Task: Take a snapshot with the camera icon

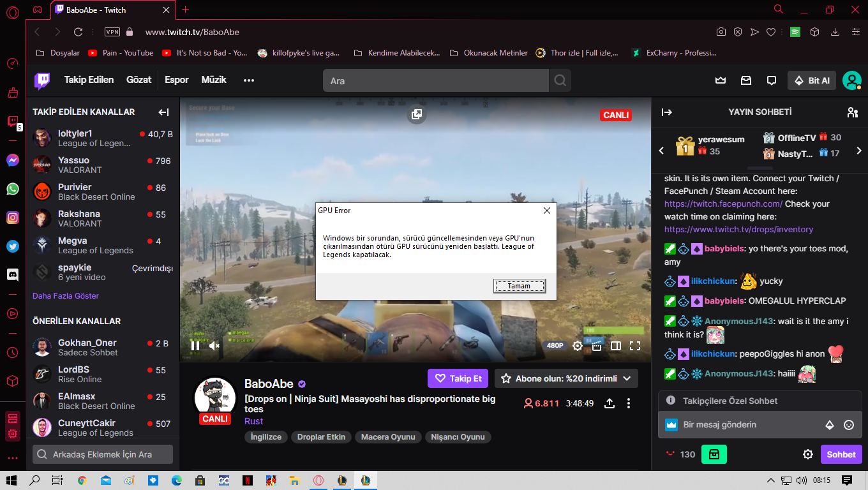Action: (x=721, y=32)
